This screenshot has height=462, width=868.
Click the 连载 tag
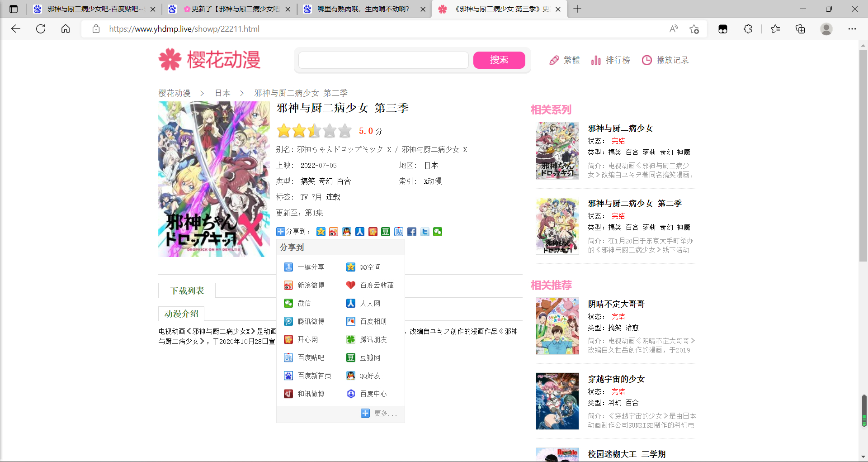333,197
